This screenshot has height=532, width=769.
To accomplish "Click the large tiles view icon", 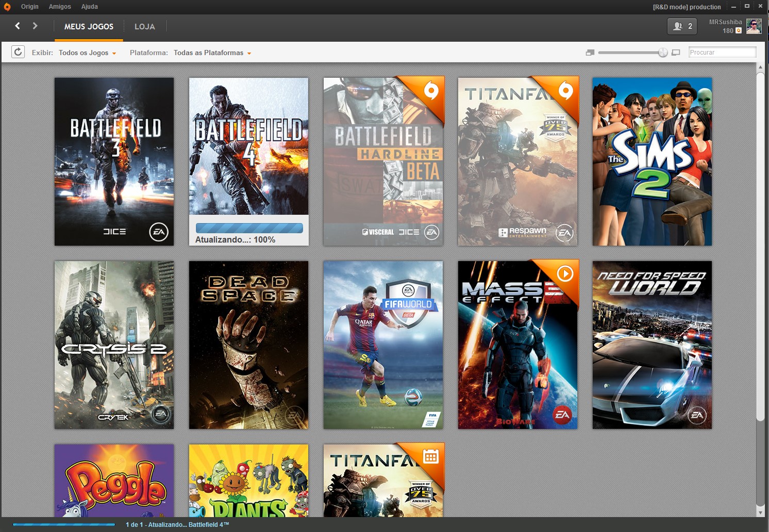I will coord(676,53).
